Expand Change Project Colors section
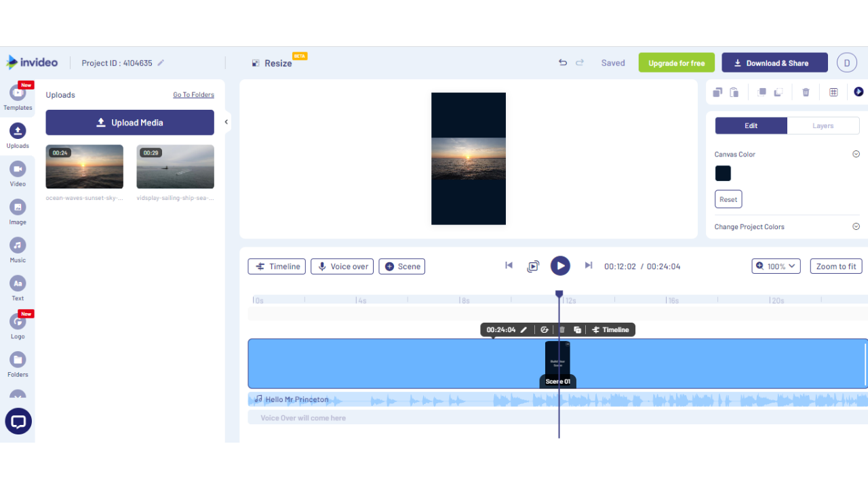 pyautogui.click(x=856, y=226)
